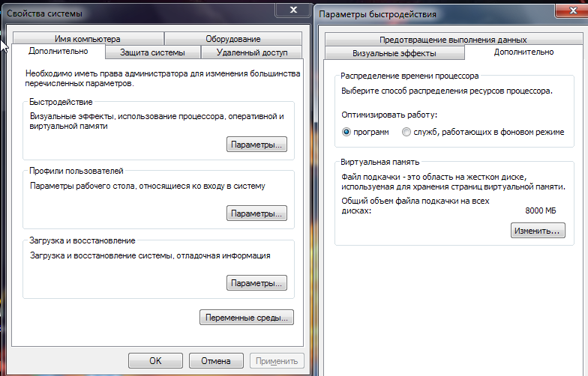Confirm with OK in Свойства системы

(155, 361)
